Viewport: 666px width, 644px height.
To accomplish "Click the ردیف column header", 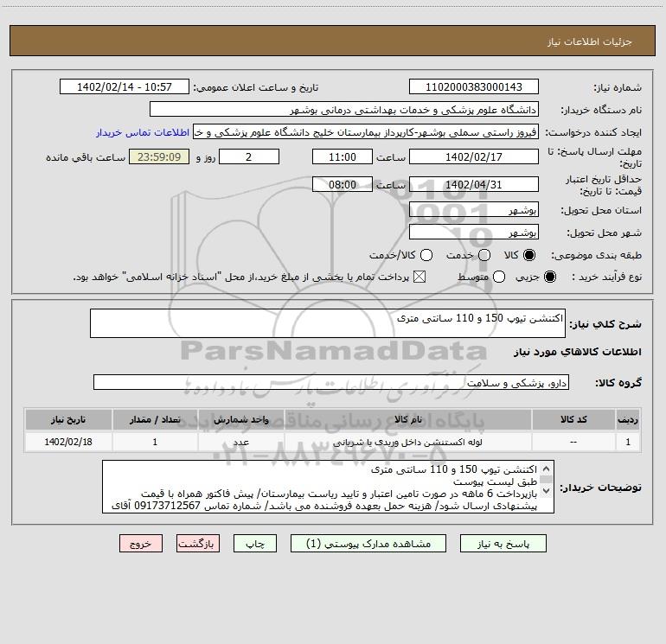I will [x=628, y=420].
